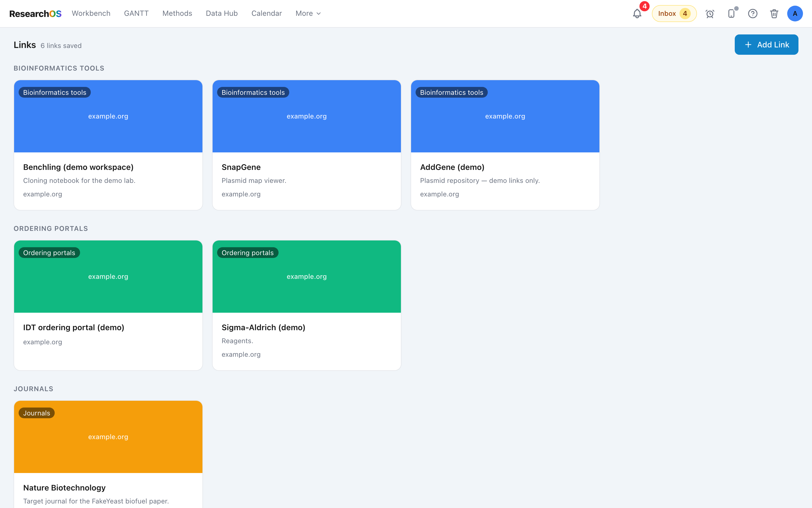812x508 pixels.
Task: Click the Ordering portals tag on Sigma-Aldrich
Action: coord(248,253)
